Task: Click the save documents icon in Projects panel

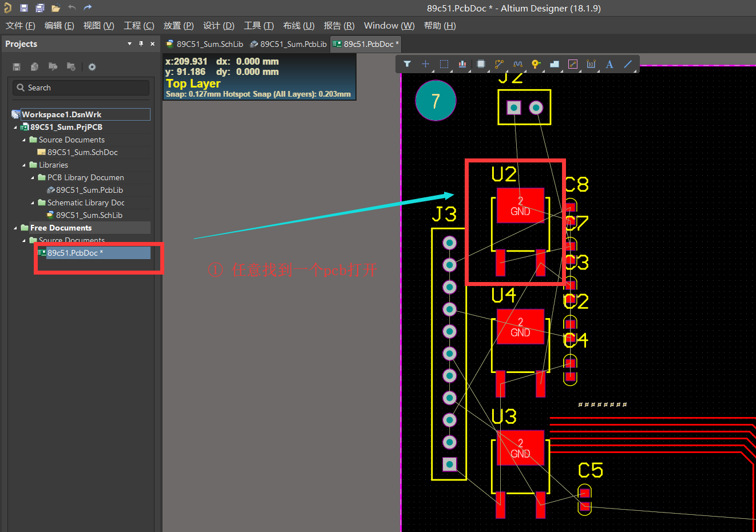Action: tap(16, 67)
